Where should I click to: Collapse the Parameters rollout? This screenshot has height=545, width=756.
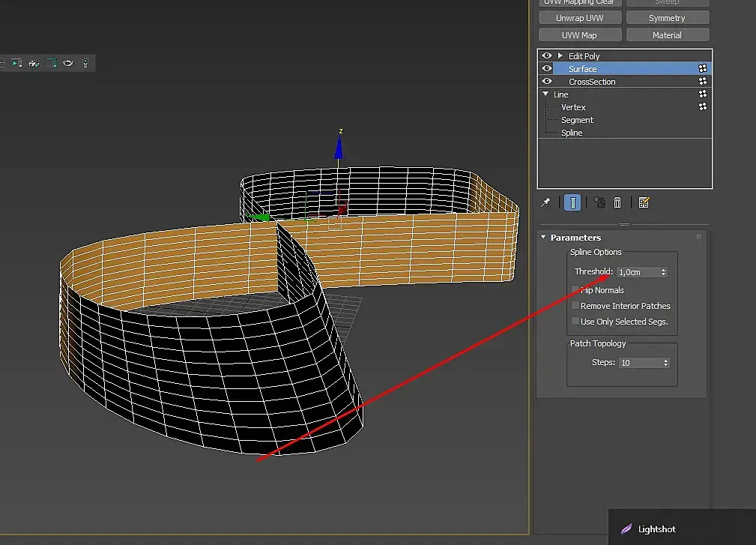pyautogui.click(x=543, y=238)
